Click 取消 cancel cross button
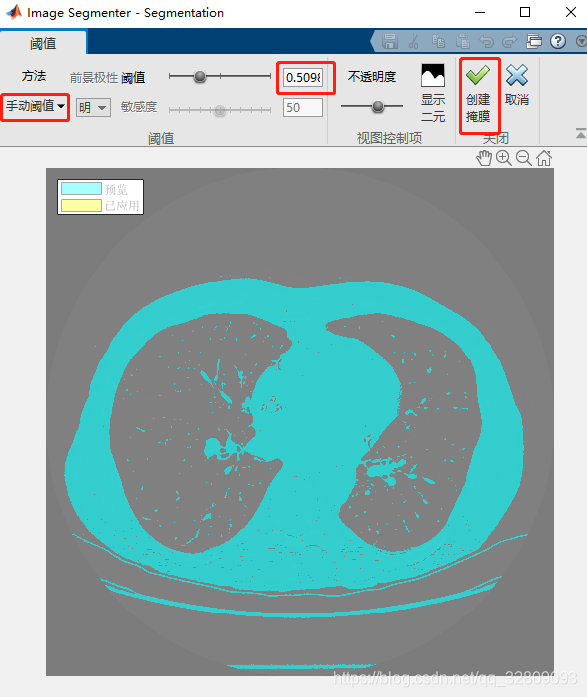Screen dimensions: 587x697 pos(517,85)
